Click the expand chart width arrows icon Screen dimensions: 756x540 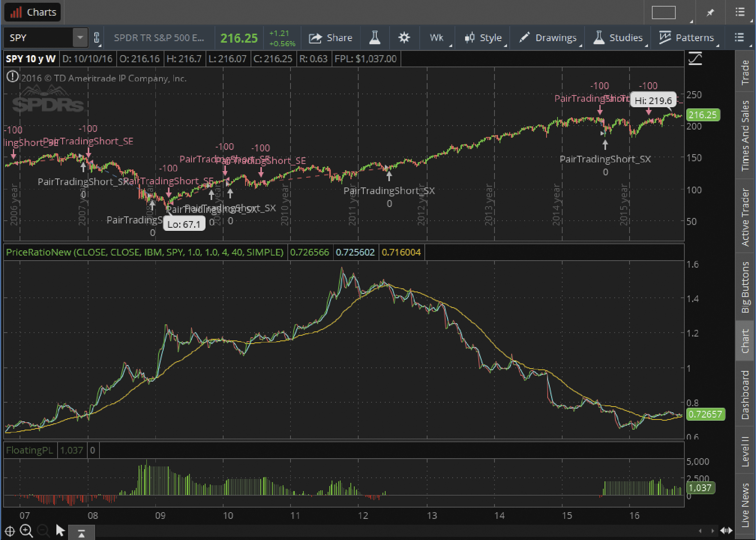click(x=727, y=531)
